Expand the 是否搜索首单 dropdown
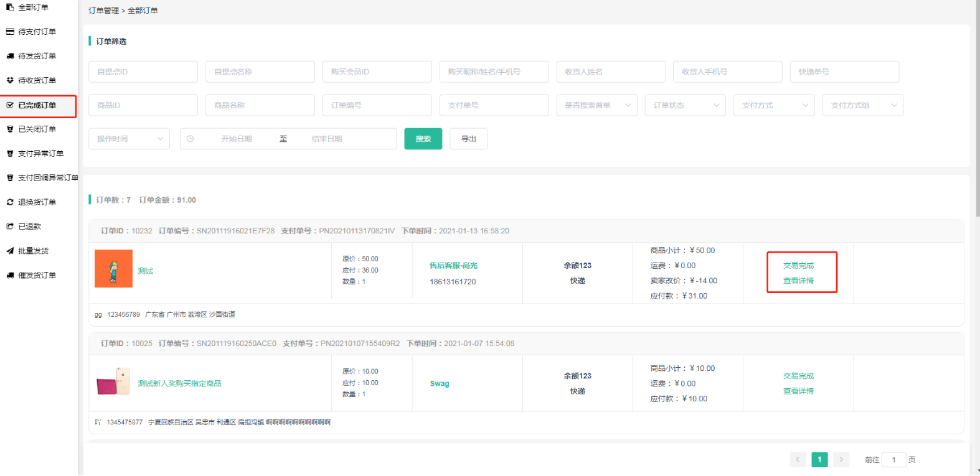Image resolution: width=980 pixels, height=476 pixels. pos(596,105)
